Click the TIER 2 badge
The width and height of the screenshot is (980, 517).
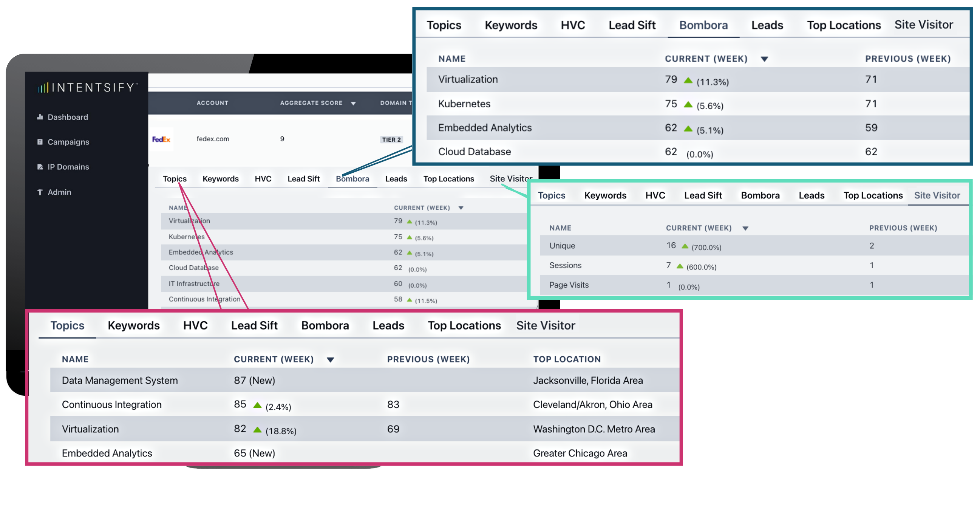point(391,139)
